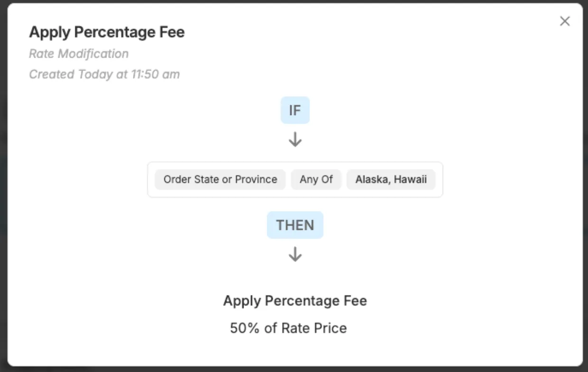Click the Rate Modification subtitle
The image size is (588, 372).
point(79,54)
